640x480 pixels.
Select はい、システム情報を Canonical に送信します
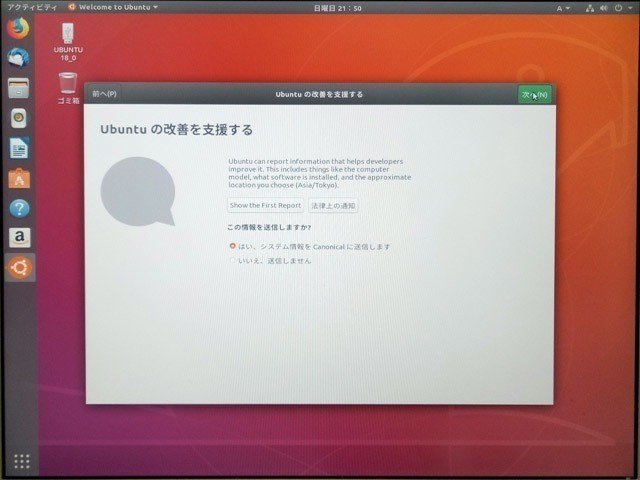point(310,247)
